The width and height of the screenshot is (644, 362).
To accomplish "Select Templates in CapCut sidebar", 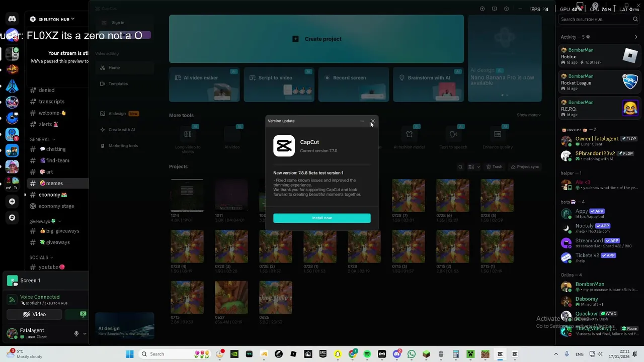I will (x=124, y=84).
